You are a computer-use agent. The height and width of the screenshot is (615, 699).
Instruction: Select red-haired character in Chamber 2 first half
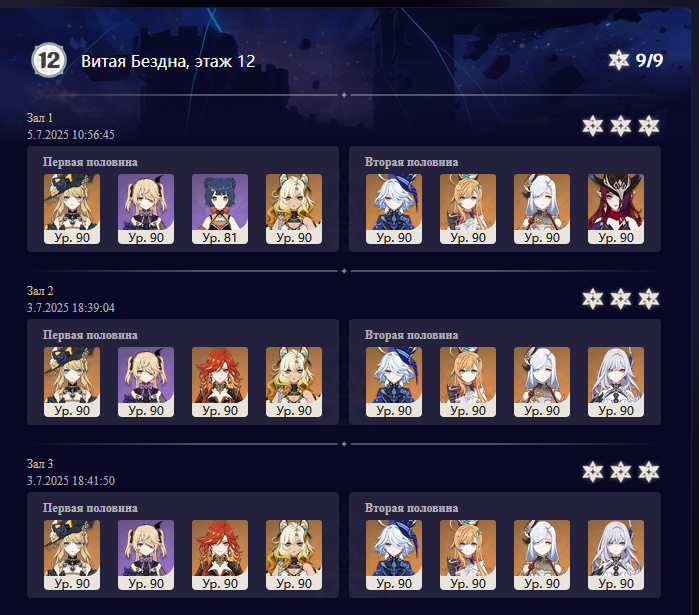click(x=220, y=382)
